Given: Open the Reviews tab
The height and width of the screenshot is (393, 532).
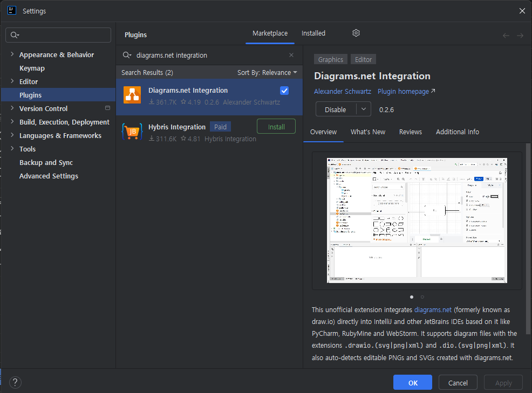Looking at the screenshot, I should pos(410,132).
